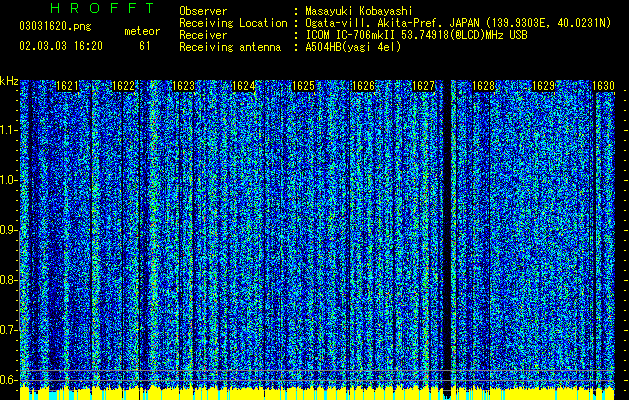This screenshot has height=400, width=629.
Task: Click the 1630 time marker
Action: [x=603, y=86]
